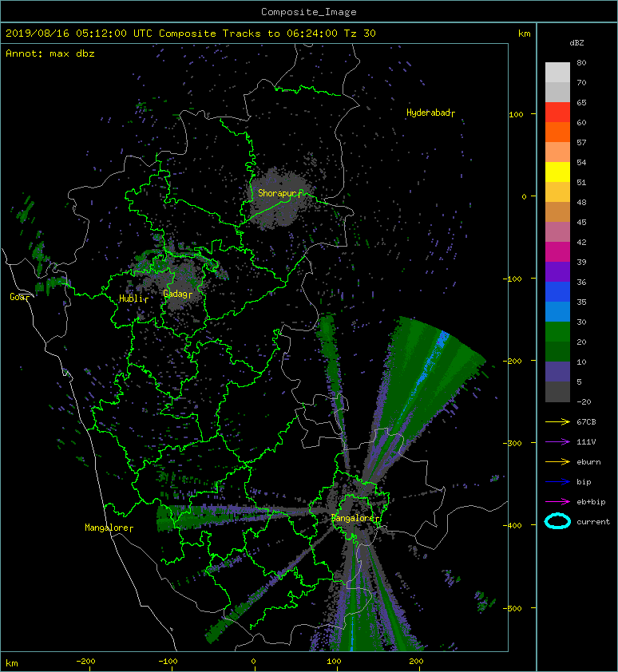Select the eburn arrow legend icon
Viewport: 618px width, 672px height.
[x=557, y=462]
